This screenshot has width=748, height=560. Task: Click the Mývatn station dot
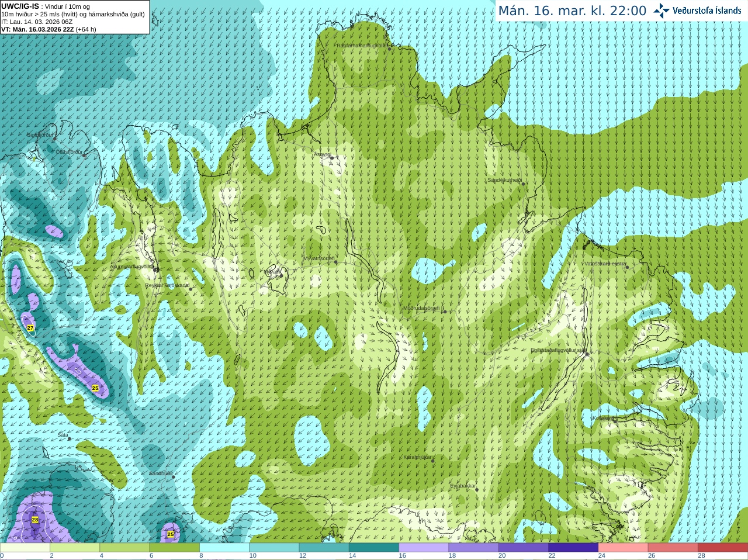pos(280,275)
